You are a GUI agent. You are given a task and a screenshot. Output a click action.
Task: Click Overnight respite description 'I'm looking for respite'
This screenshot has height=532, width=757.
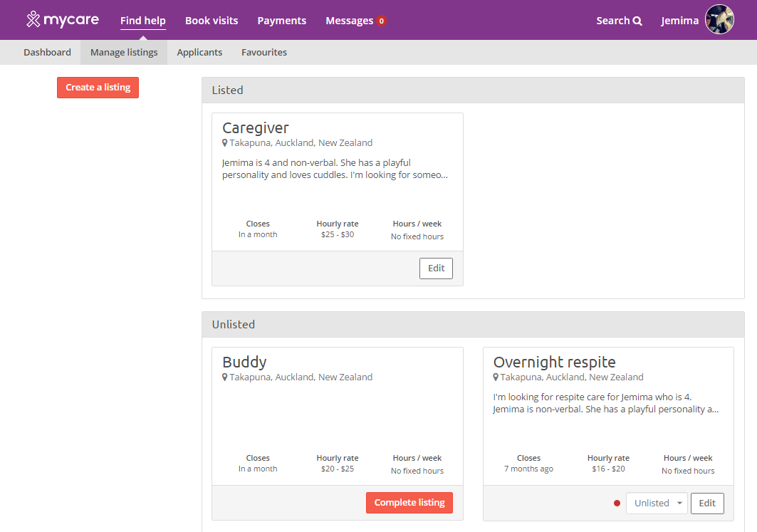[606, 403]
